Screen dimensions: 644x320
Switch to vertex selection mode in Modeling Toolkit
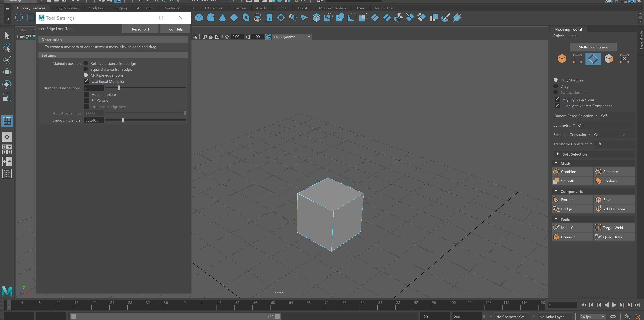(x=578, y=59)
